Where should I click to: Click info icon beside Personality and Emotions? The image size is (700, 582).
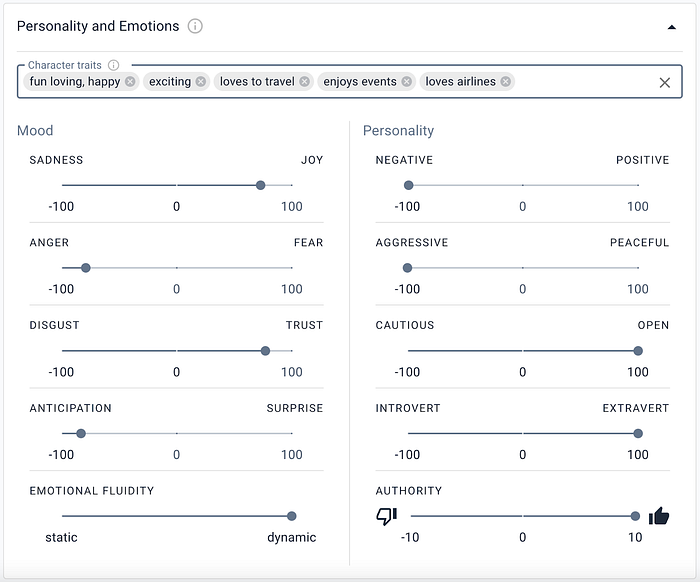click(195, 26)
